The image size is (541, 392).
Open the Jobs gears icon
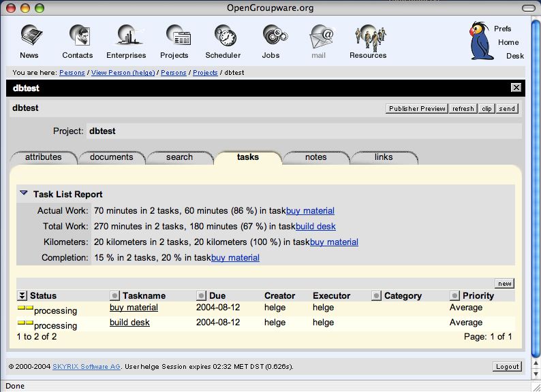pyautogui.click(x=275, y=35)
